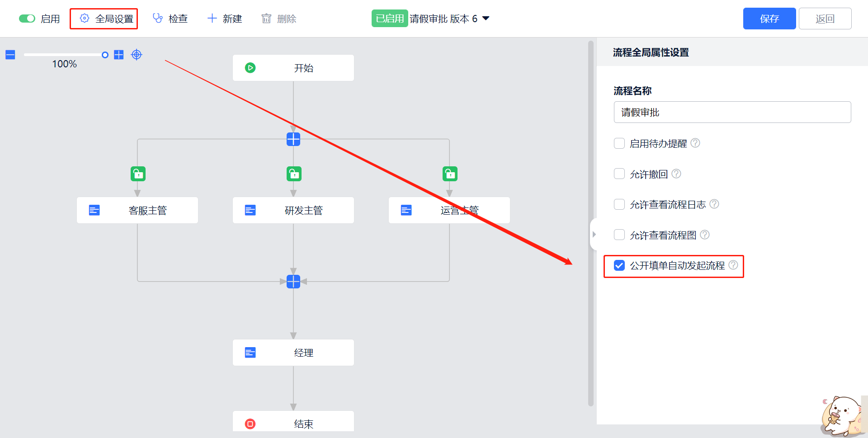Enable the 启用待办提醒 checkbox

[619, 143]
